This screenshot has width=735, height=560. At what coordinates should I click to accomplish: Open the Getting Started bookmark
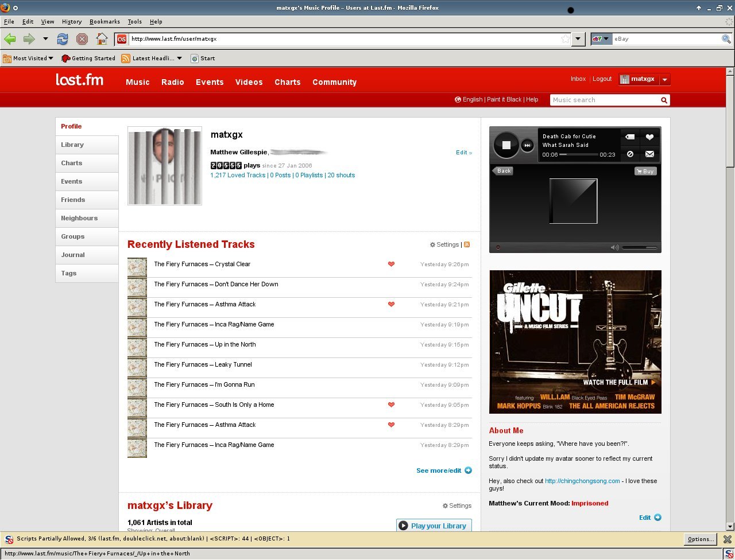click(x=88, y=58)
